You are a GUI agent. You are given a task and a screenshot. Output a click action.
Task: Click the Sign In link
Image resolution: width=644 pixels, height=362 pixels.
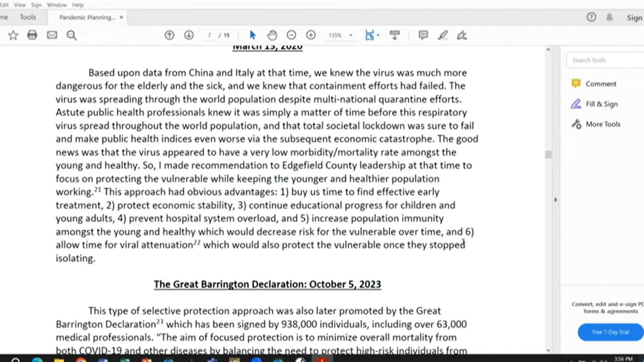[634, 18]
